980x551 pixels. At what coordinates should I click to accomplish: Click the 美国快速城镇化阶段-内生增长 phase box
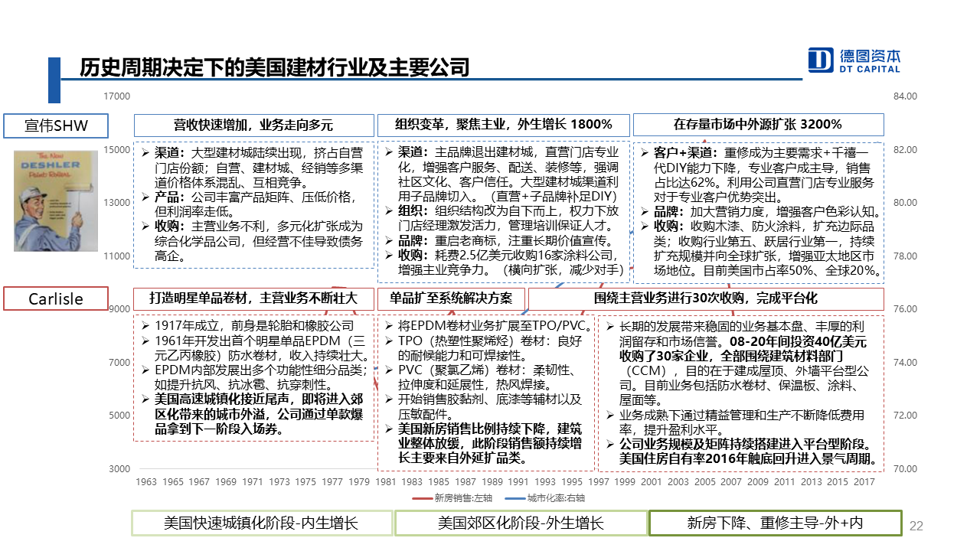261,523
